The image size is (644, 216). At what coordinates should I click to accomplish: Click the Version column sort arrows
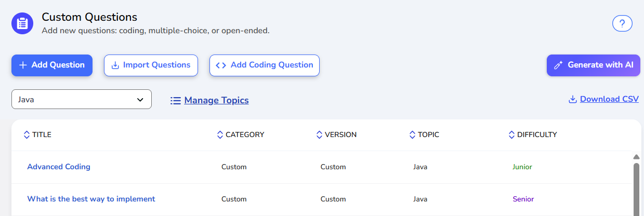[319, 135]
